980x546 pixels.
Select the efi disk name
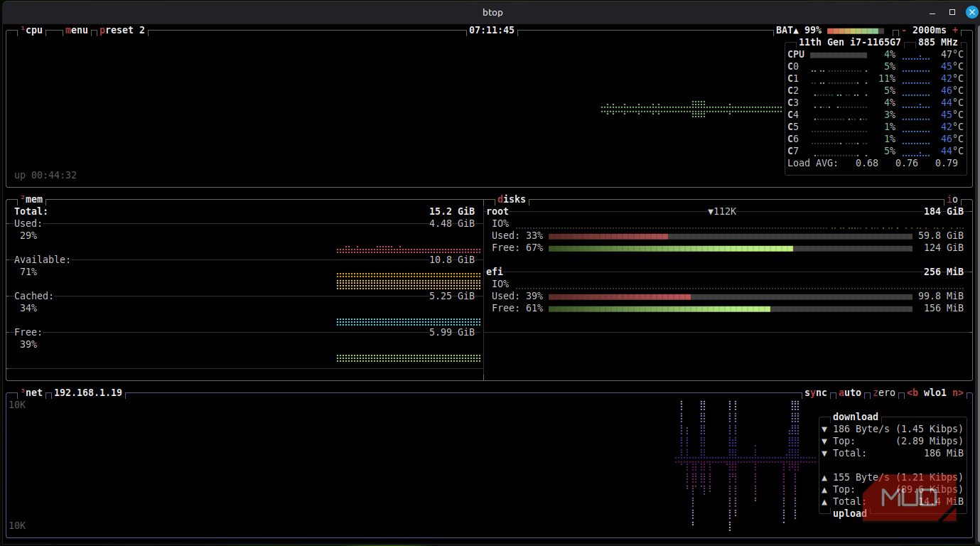point(495,272)
